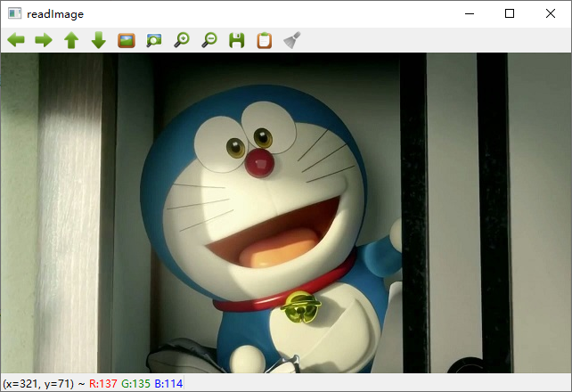Pan the image left with the left arrow
This screenshot has width=572, height=392.
(x=16, y=40)
